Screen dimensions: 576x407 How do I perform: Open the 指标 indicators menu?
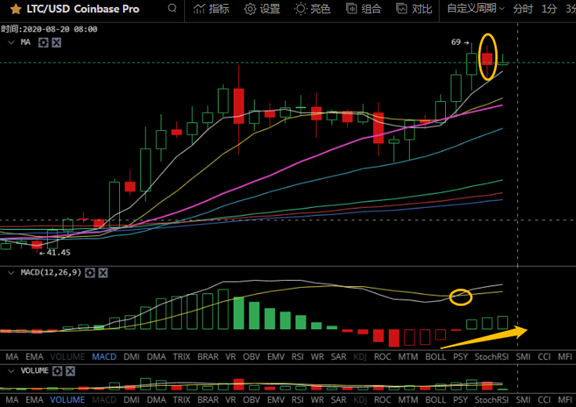[211, 8]
